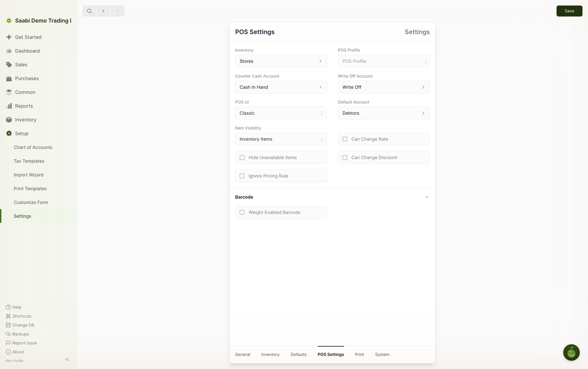Enable the Can Change Rate checkbox
Viewport: 588px width, 369px height.
click(345, 139)
